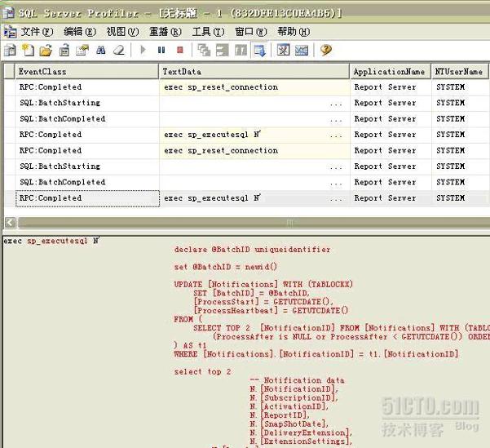
Task: Open the 窗口(W) menu
Action: (250, 32)
